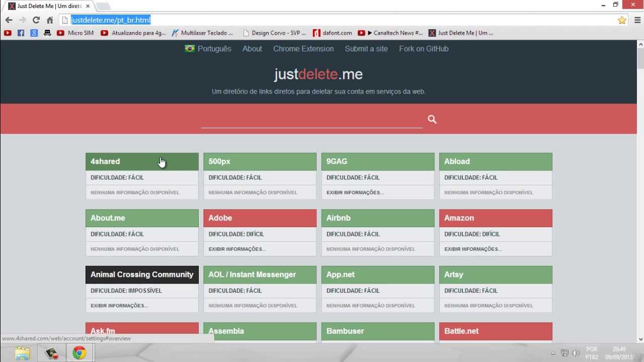Open the Facebook bookmark icon
Screen dimensions: 644x362
pos(21,33)
